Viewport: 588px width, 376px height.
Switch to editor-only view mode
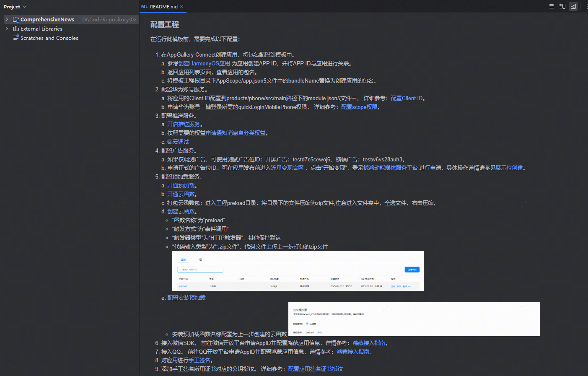point(552,6)
